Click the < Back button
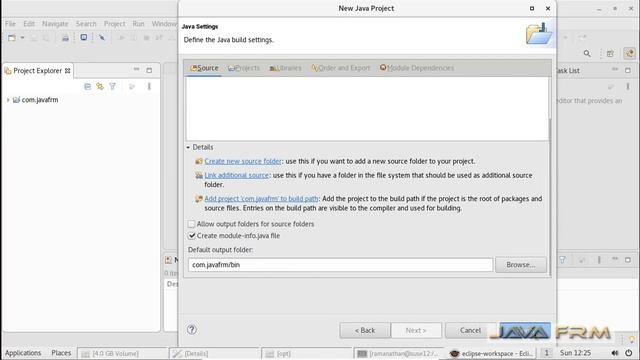Viewport: 640px width, 360px height. tap(365, 330)
